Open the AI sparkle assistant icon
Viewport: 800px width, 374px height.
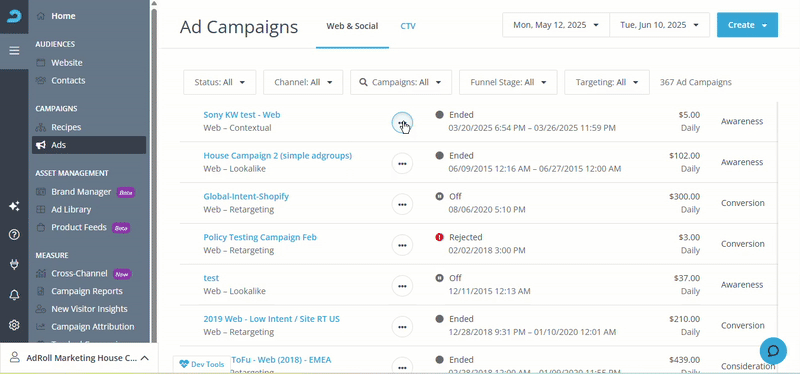(14, 206)
